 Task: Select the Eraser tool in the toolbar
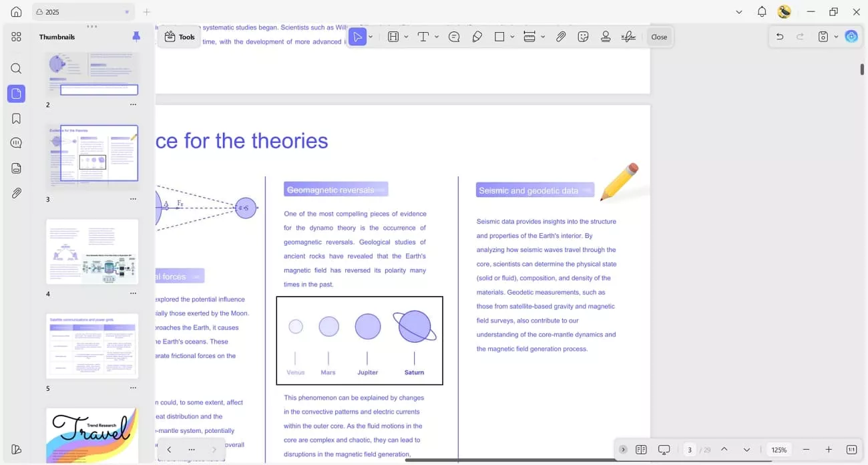tap(477, 37)
